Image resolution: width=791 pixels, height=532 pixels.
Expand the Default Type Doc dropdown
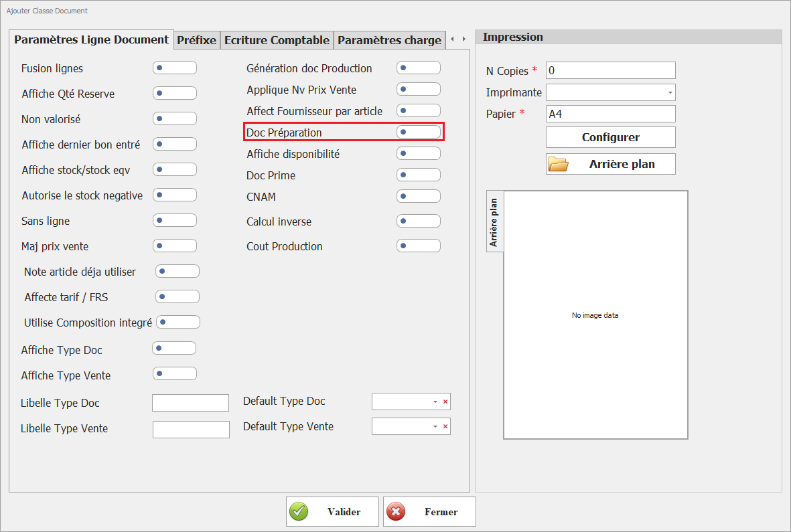[435, 402]
